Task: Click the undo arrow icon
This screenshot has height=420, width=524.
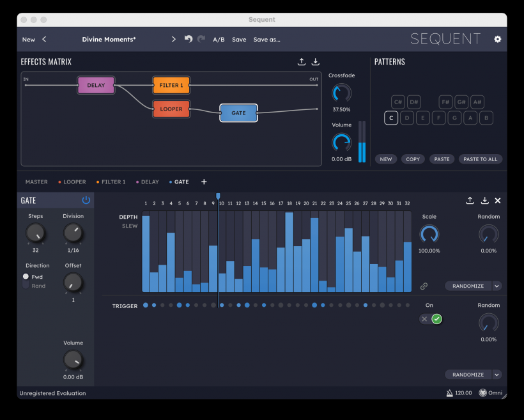Action: click(x=189, y=40)
